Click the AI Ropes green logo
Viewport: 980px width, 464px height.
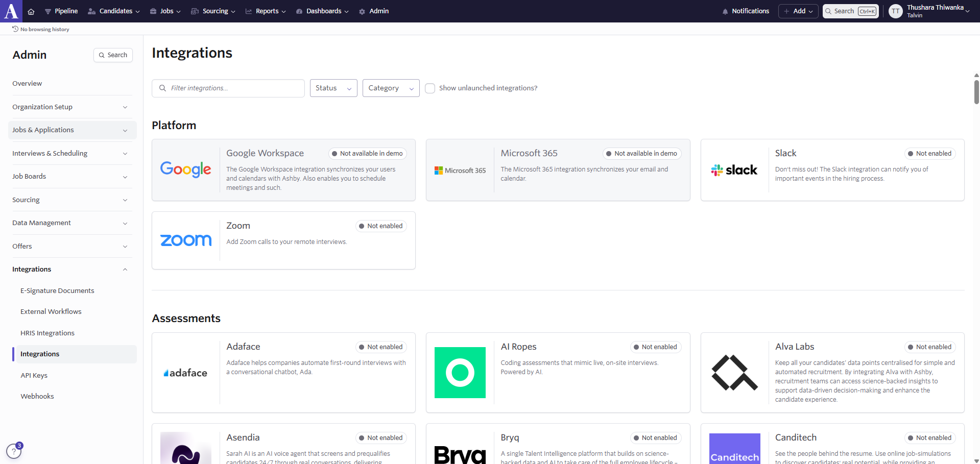pyautogui.click(x=460, y=373)
